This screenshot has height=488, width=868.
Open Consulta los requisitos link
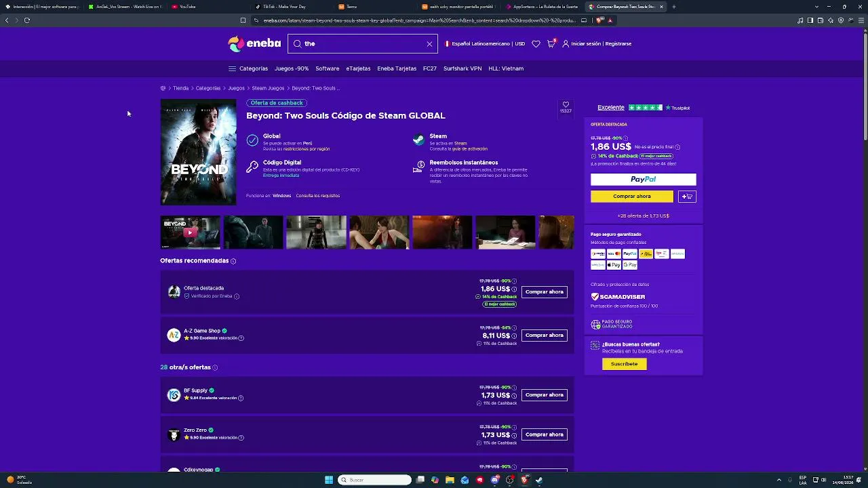click(317, 196)
